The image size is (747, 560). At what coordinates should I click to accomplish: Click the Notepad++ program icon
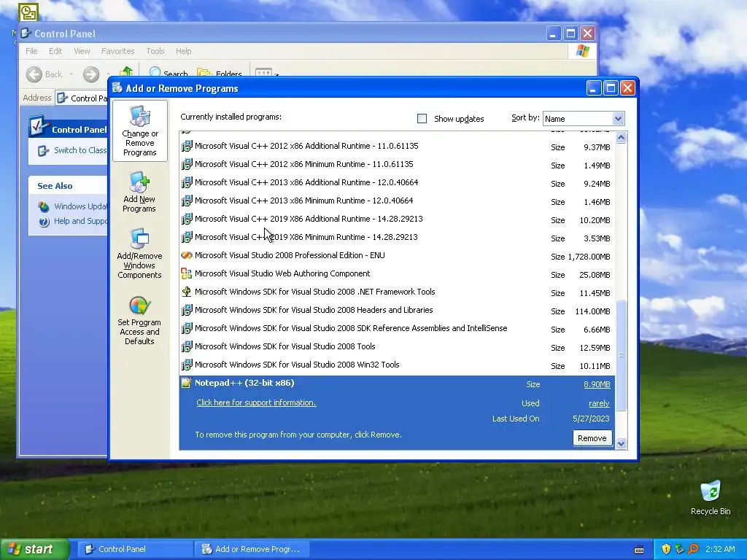click(186, 383)
